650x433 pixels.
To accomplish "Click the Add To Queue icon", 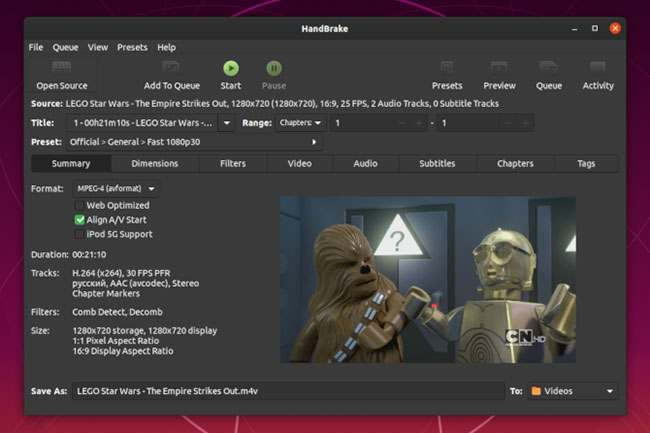I will tap(171, 69).
